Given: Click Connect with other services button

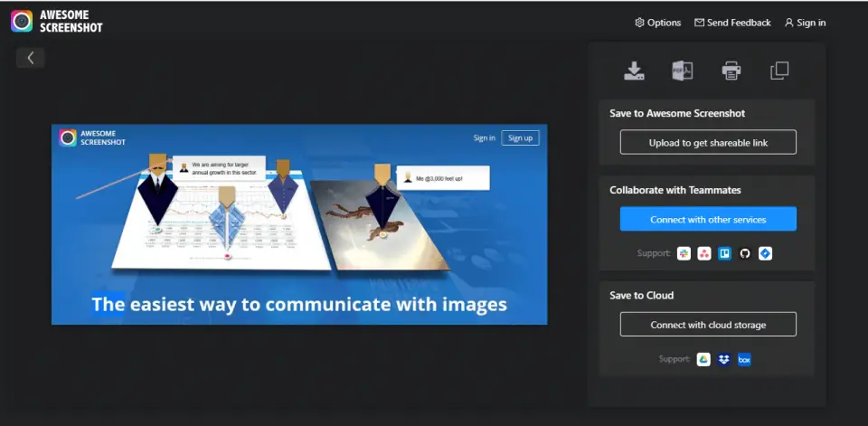Looking at the screenshot, I should point(708,220).
